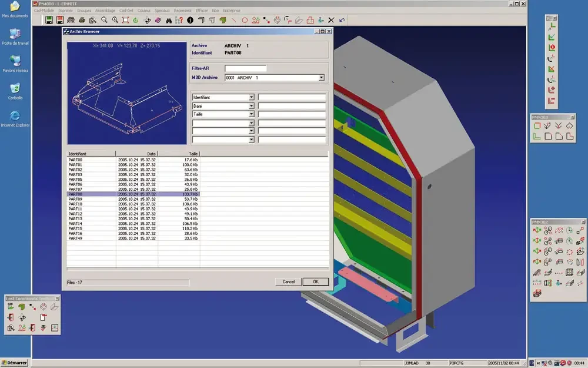The height and width of the screenshot is (368, 588).
Task: Click the red wireframe box icon in PMN302
Action: (537, 293)
